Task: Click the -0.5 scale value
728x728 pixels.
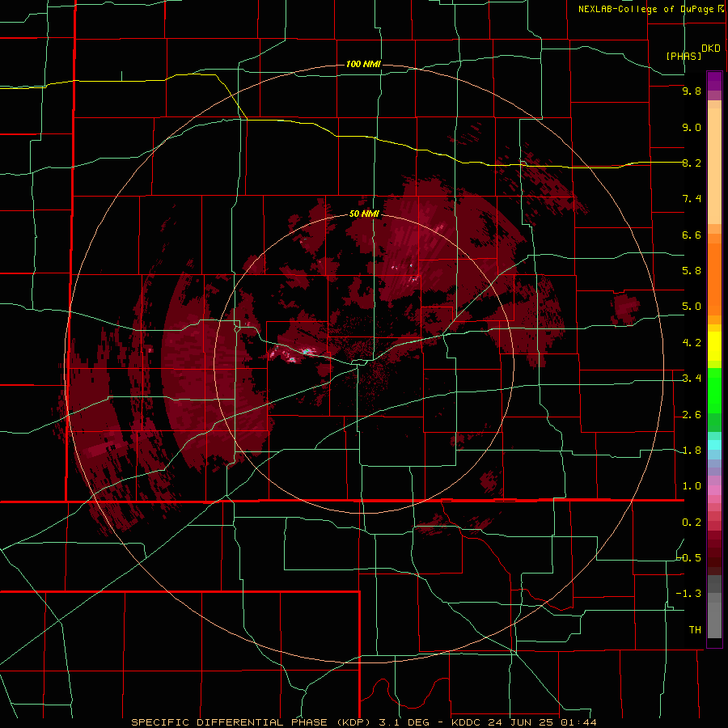Action: click(x=688, y=558)
